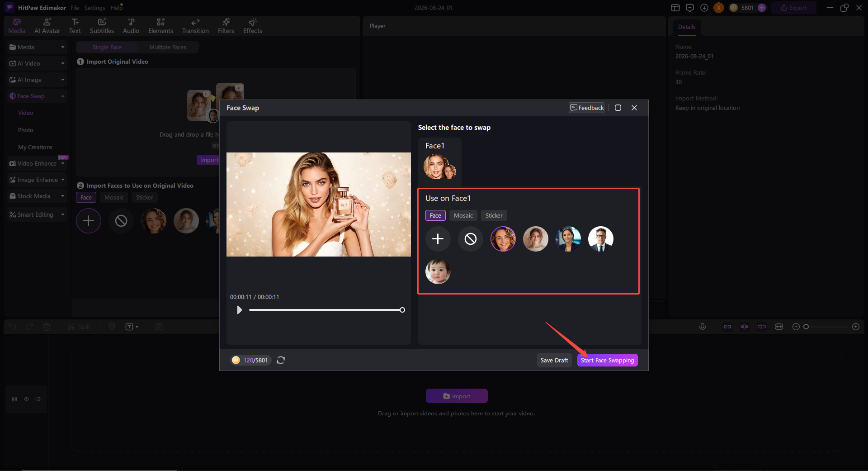Click the microphone record icon on the timeline toolbar
Image resolution: width=868 pixels, height=471 pixels.
[x=703, y=327]
